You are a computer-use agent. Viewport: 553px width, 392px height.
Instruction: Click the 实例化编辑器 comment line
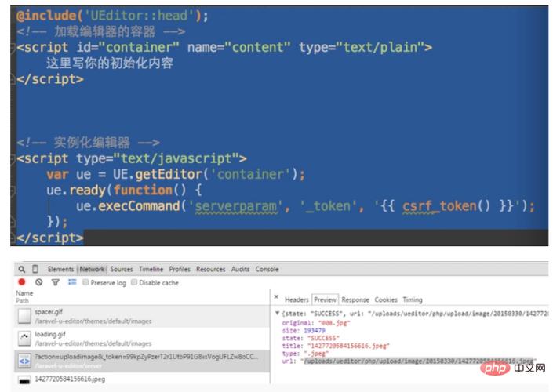coord(88,143)
